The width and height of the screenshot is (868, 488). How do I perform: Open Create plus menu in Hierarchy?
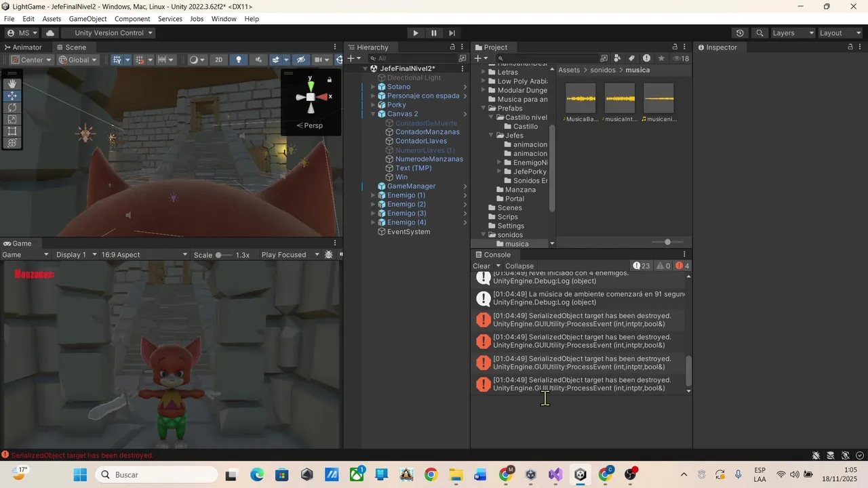click(353, 58)
